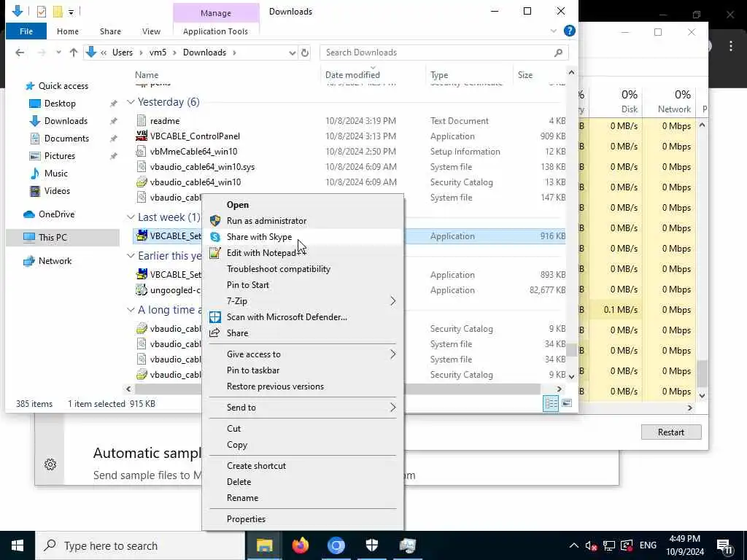Open Task Manager icon in taskbar
The image size is (747, 560).
[407, 545]
